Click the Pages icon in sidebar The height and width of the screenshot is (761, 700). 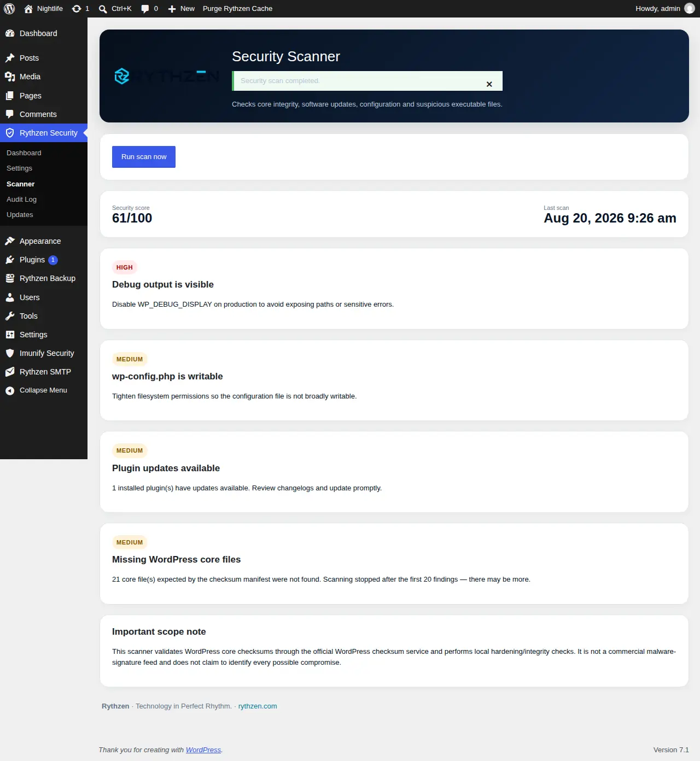click(x=10, y=96)
